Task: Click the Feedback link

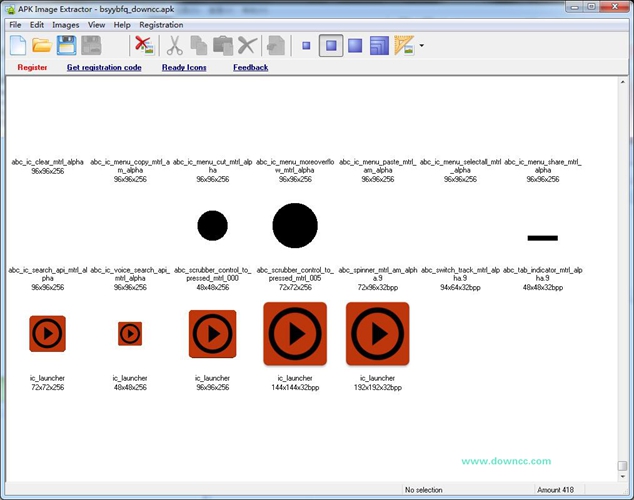Action: [250, 68]
